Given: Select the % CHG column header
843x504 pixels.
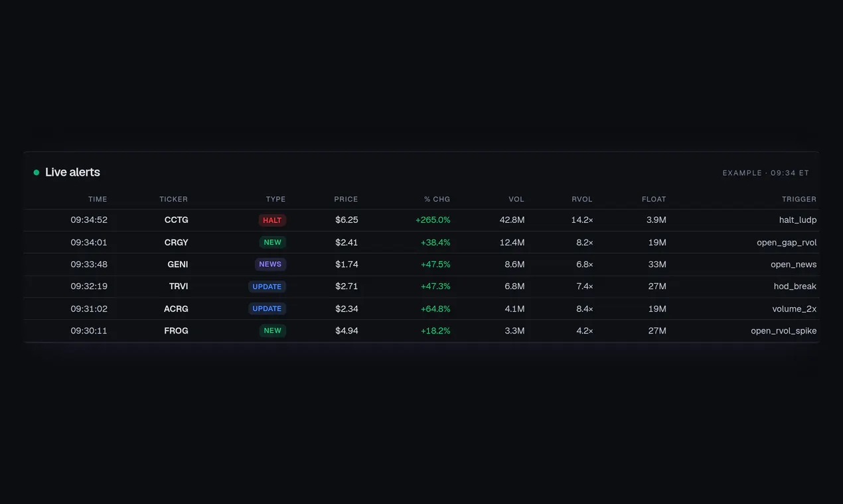Looking at the screenshot, I should [x=437, y=199].
